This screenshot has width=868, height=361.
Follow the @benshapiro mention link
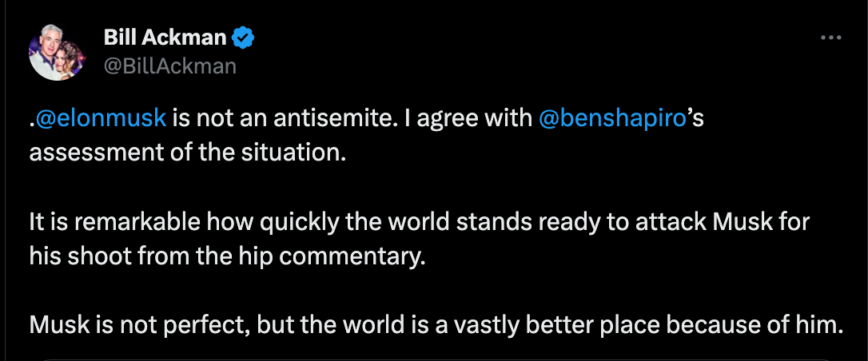[612, 119]
